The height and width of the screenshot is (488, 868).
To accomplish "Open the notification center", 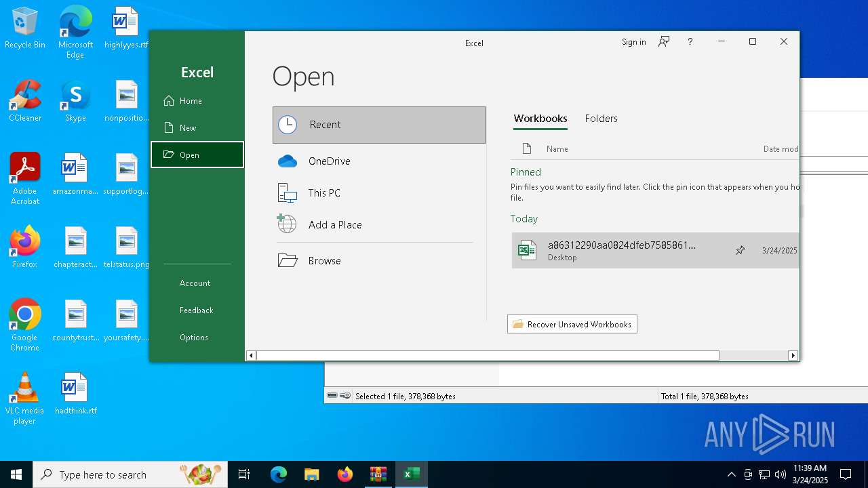I will click(x=846, y=474).
